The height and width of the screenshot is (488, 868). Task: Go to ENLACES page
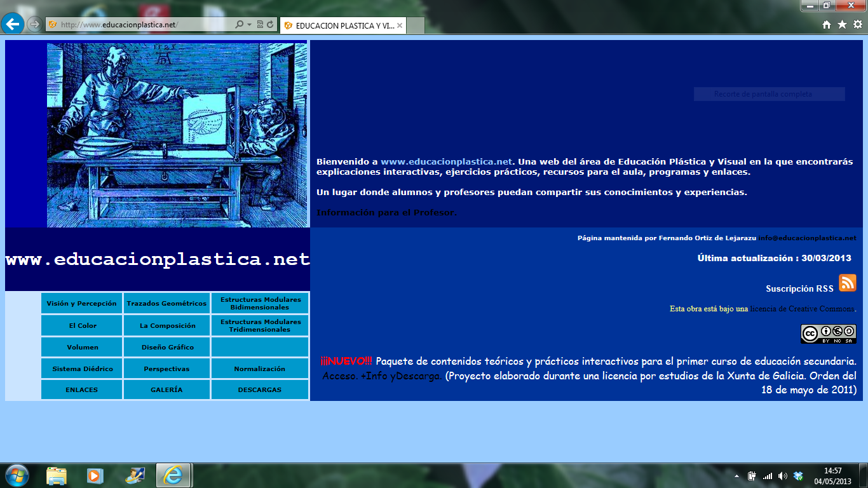81,390
